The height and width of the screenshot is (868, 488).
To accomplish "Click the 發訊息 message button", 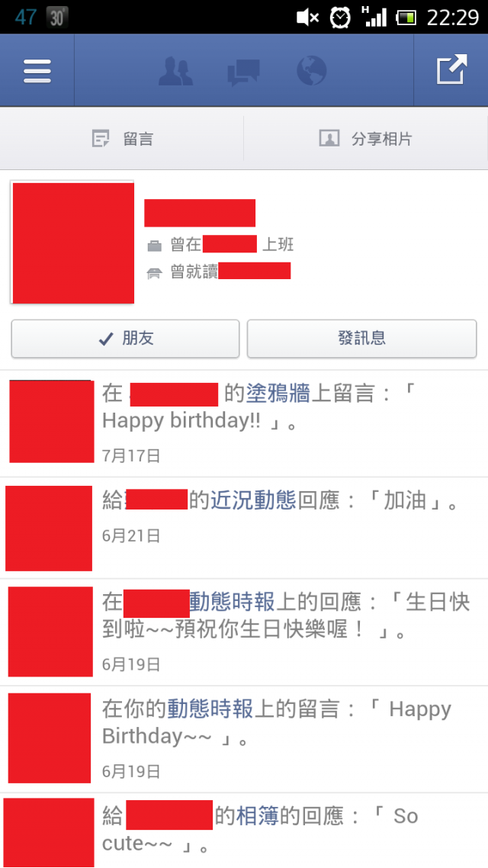I will [362, 339].
